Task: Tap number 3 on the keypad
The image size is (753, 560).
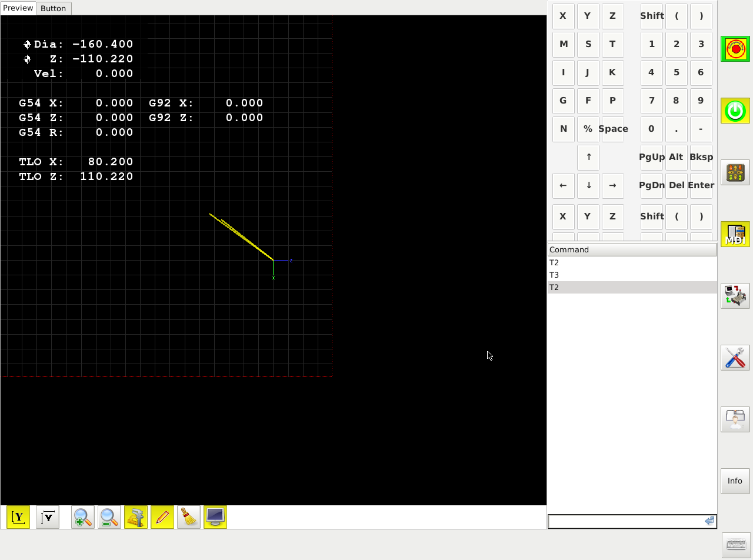Action: [x=701, y=44]
